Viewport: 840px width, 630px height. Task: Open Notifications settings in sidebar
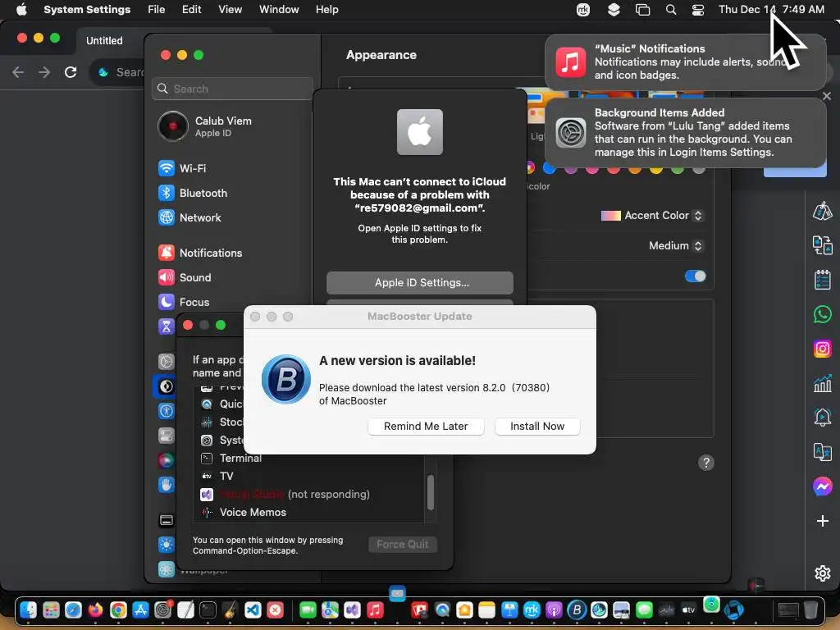200,253
